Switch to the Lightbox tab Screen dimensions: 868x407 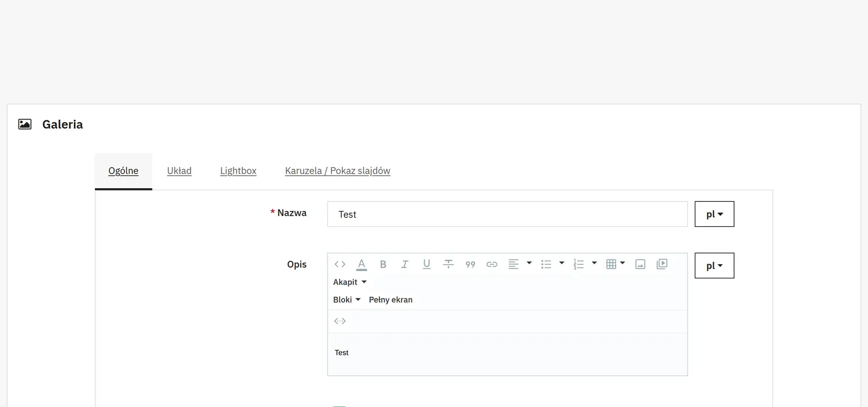click(238, 171)
